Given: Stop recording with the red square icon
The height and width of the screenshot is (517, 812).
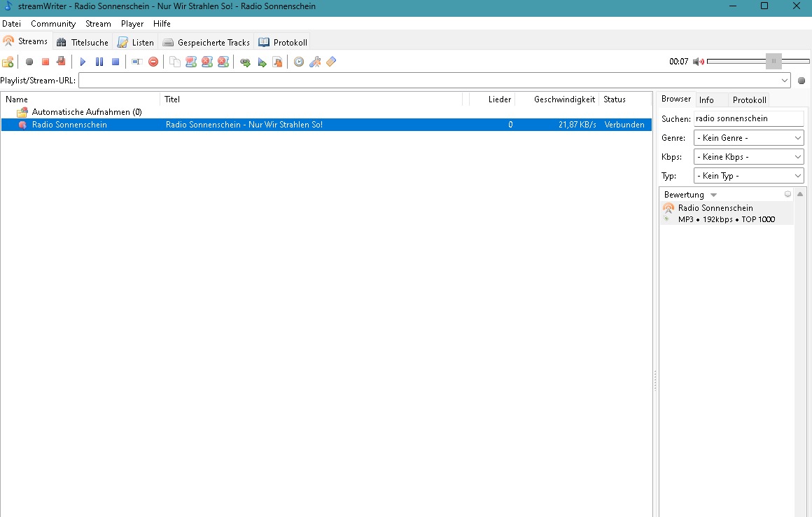Looking at the screenshot, I should (45, 62).
